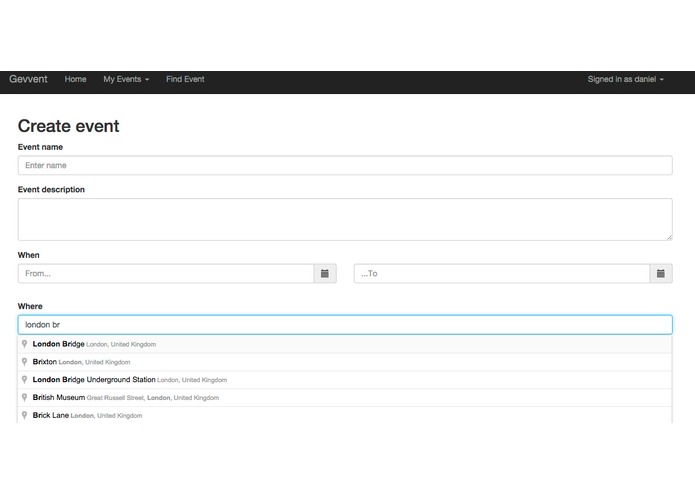This screenshot has height=494, width=695.
Task: Choose London Bridge Underground Station suggestion
Action: pyautogui.click(x=345, y=380)
